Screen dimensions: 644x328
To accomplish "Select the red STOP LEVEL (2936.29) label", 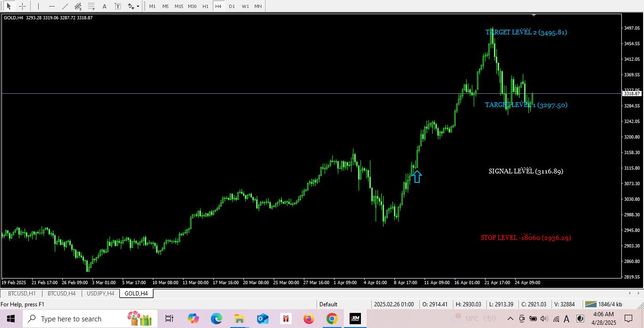I will [526, 238].
